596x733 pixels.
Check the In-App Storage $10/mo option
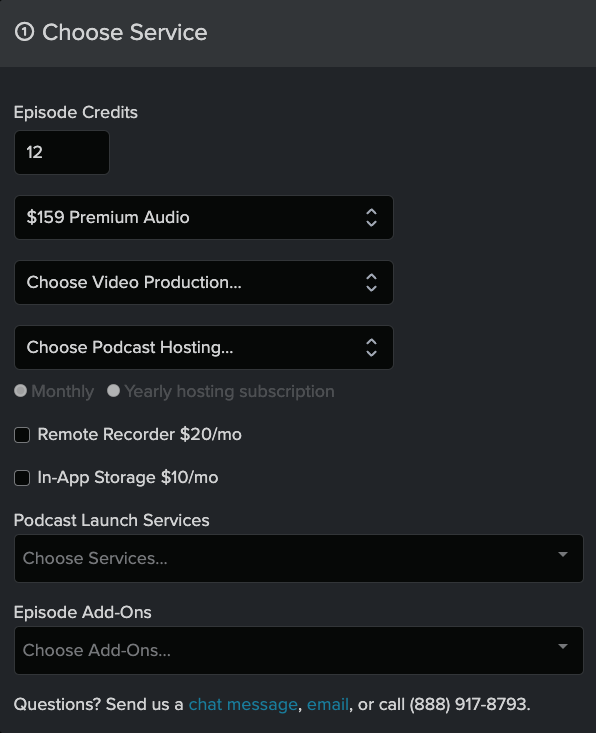click(x=22, y=478)
